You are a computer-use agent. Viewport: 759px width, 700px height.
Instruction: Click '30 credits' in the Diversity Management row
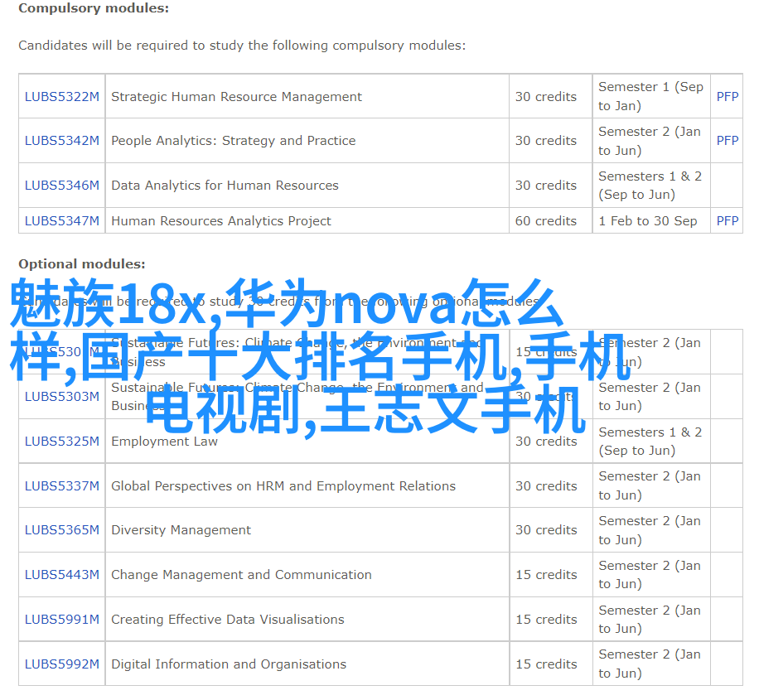546,530
